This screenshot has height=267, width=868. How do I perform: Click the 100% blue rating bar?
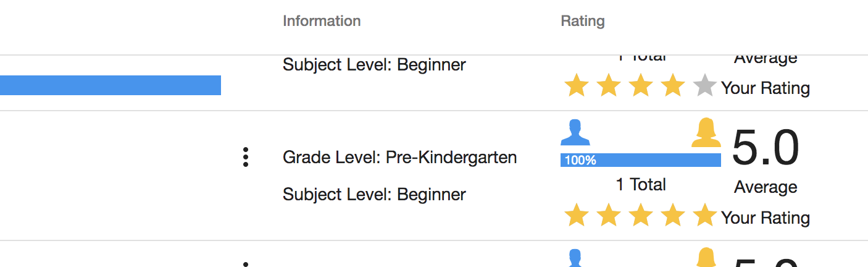(640, 160)
